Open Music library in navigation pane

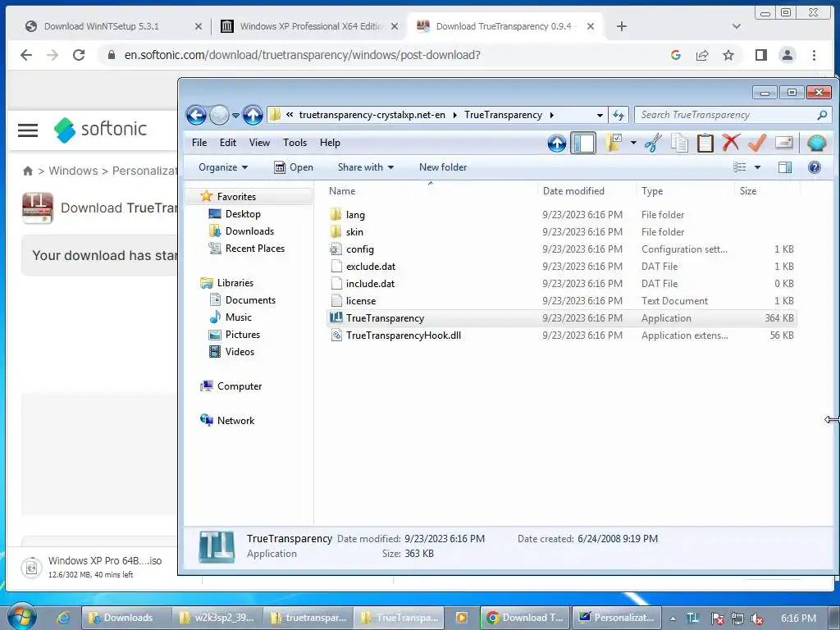pyautogui.click(x=239, y=317)
